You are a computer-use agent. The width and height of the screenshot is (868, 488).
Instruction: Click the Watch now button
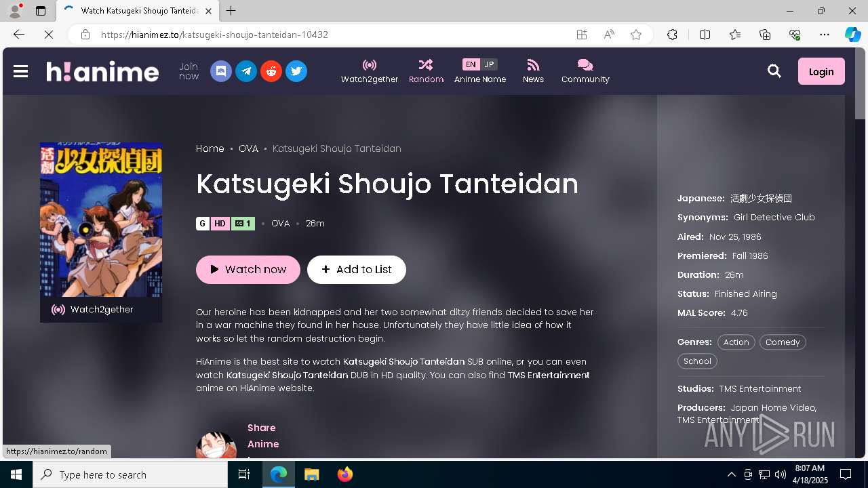pos(248,270)
